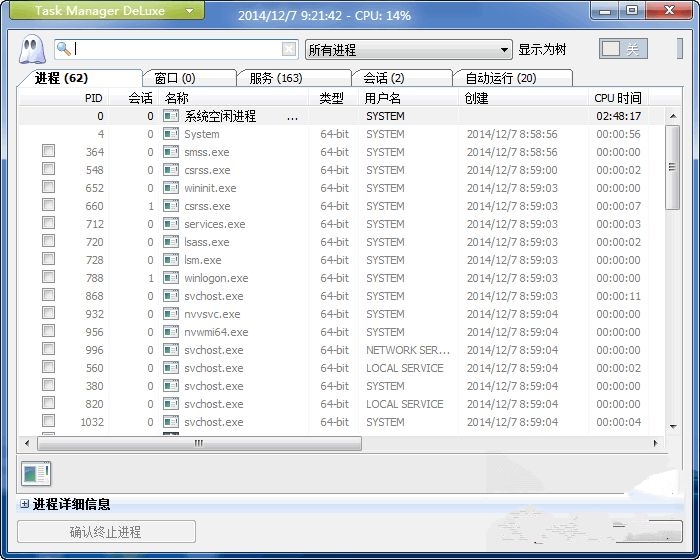Image resolution: width=700 pixels, height=560 pixels.
Task: Select the NETWORK SER... user name cell
Action: (x=408, y=350)
